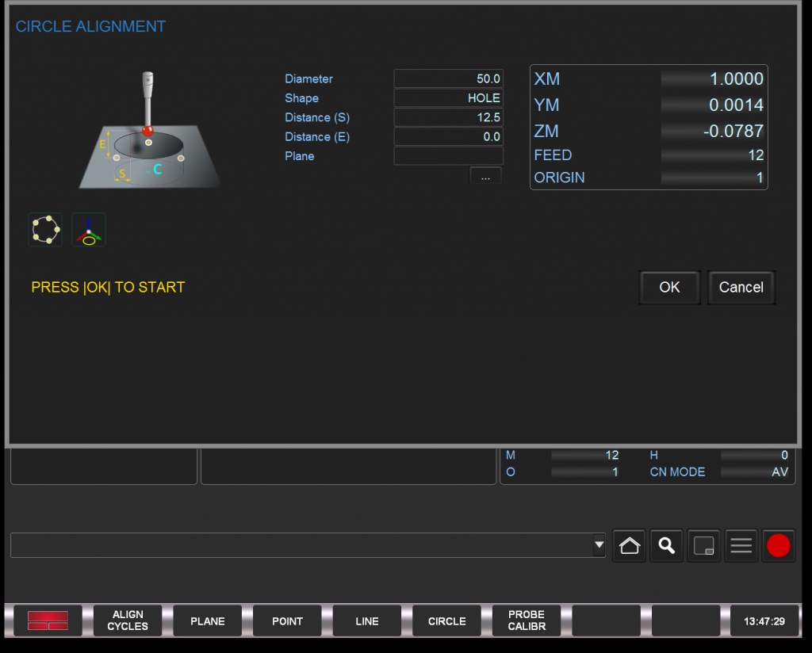
Task: Click the coordinate axes origin icon
Action: coord(89,230)
